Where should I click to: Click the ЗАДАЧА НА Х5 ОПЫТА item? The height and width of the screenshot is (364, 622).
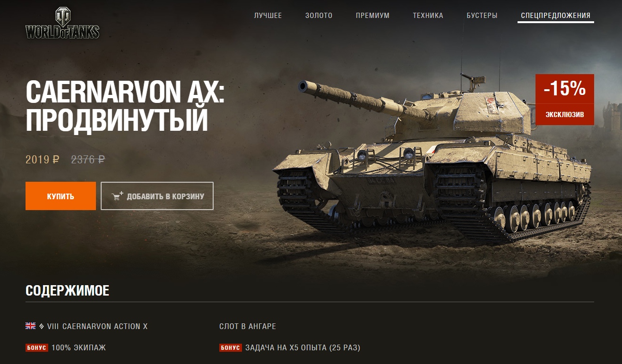click(302, 348)
